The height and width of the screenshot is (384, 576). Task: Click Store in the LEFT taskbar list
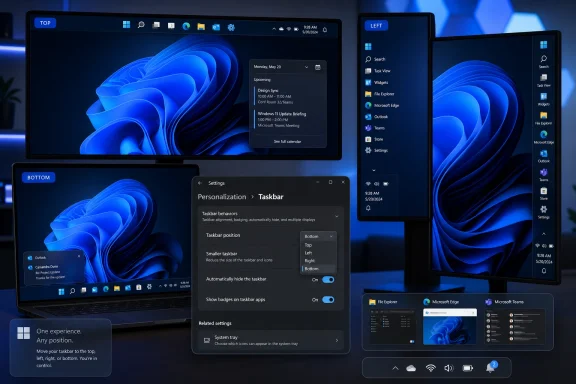tap(374, 139)
